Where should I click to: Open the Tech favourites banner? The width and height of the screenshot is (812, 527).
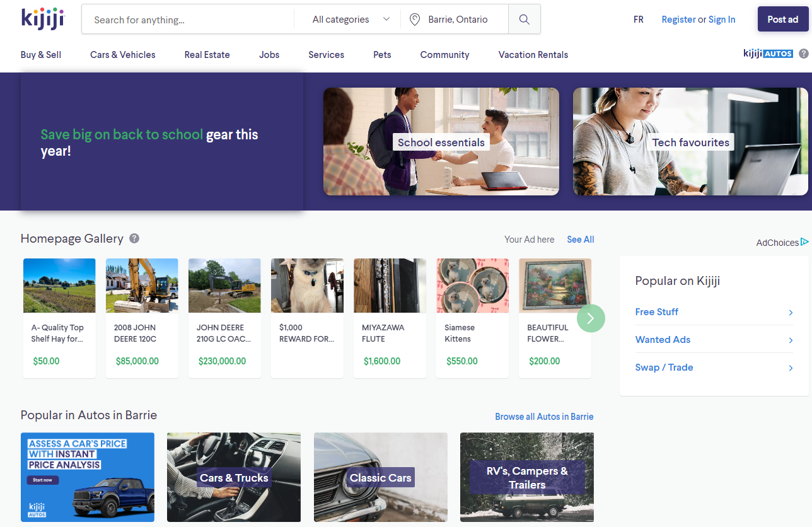click(x=690, y=142)
